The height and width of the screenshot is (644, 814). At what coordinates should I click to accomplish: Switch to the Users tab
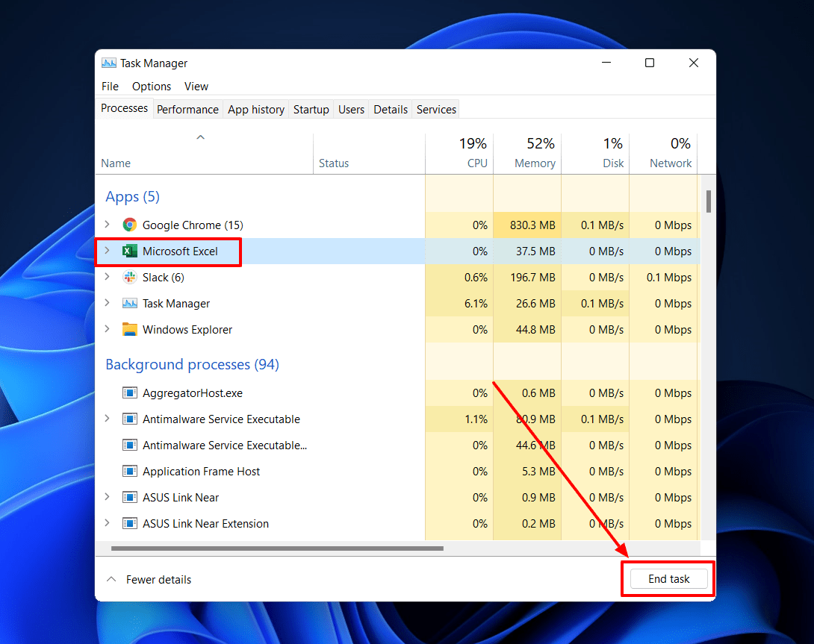pyautogui.click(x=352, y=110)
